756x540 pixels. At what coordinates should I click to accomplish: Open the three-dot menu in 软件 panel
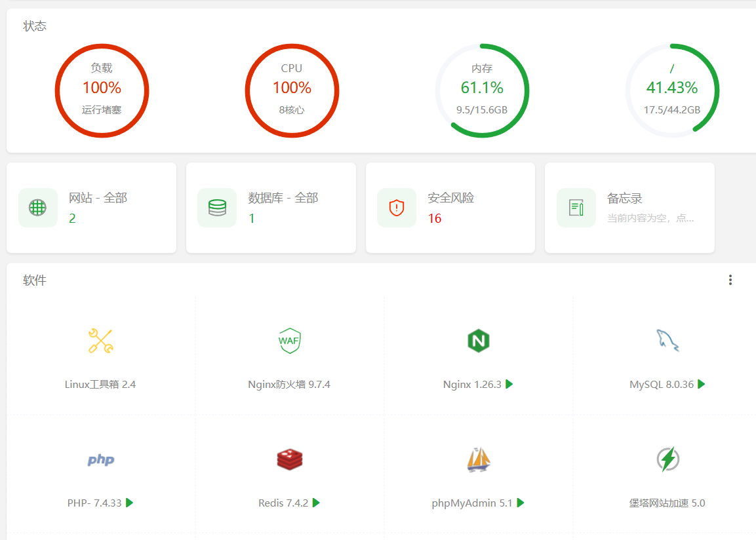[730, 280]
